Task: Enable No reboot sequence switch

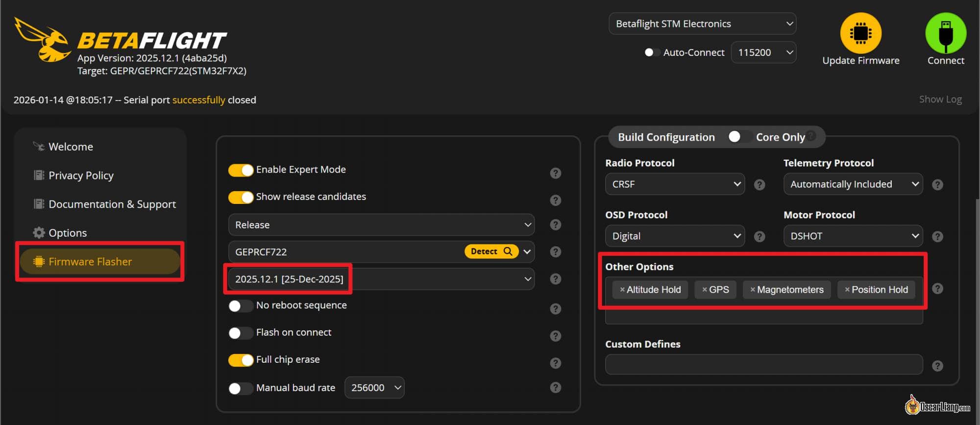Action: pos(241,306)
